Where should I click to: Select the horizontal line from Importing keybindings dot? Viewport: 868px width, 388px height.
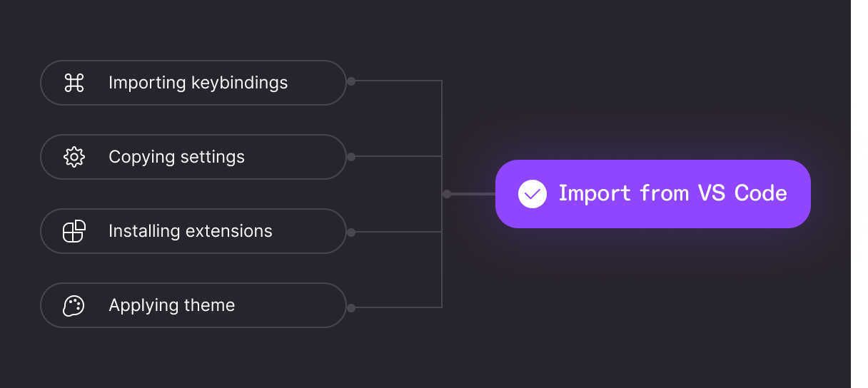coord(398,81)
